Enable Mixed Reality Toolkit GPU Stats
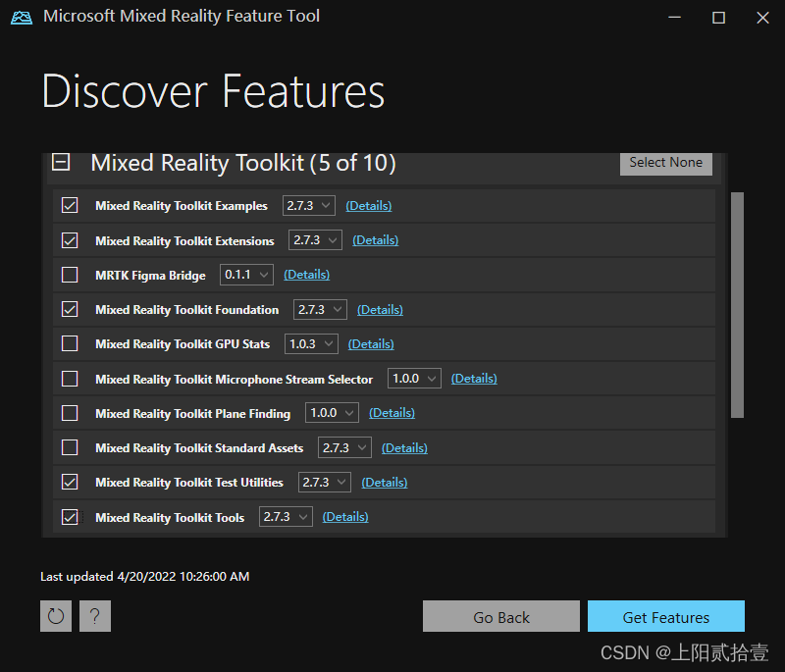 click(x=70, y=343)
